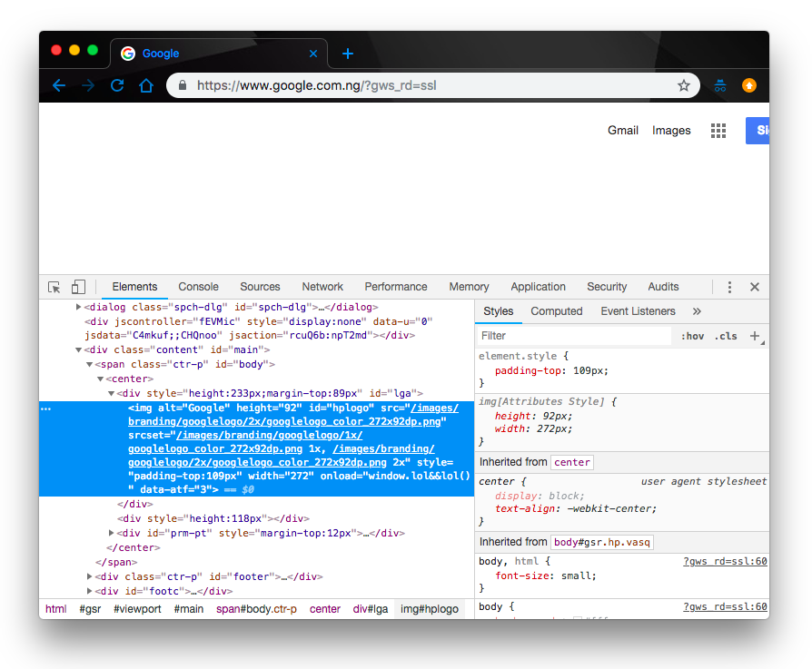The image size is (812, 669).
Task: Select html in the breadcrumb bar
Action: point(56,609)
